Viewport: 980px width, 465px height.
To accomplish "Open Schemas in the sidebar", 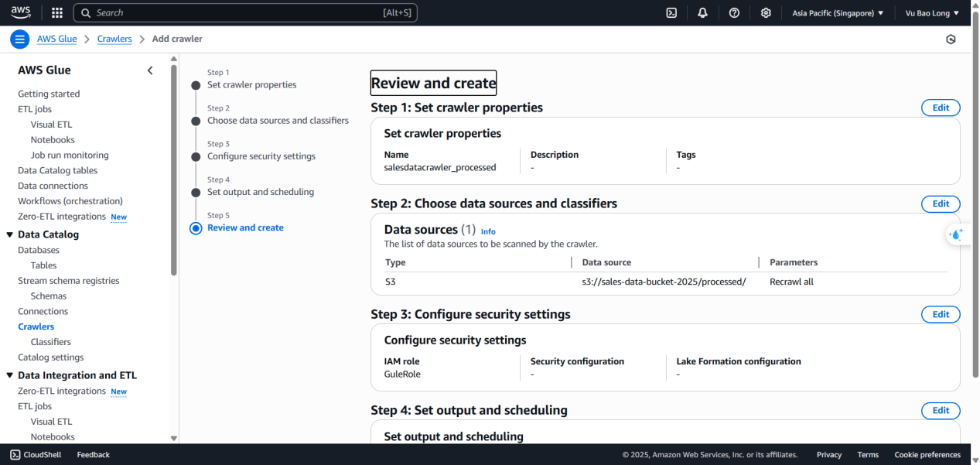I will (49, 296).
